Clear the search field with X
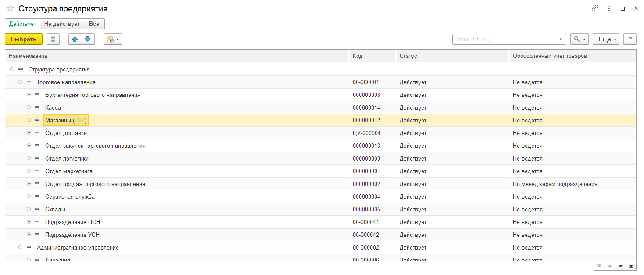 click(x=562, y=39)
